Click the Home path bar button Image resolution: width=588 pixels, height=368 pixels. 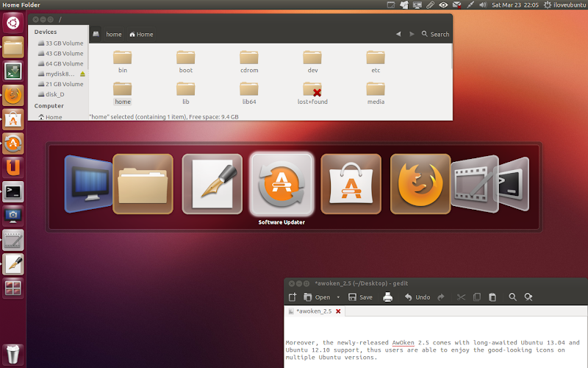click(x=141, y=34)
